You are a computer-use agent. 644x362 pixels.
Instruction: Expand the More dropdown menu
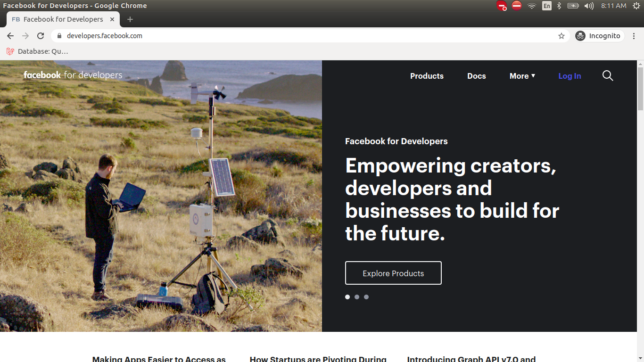pyautogui.click(x=522, y=76)
